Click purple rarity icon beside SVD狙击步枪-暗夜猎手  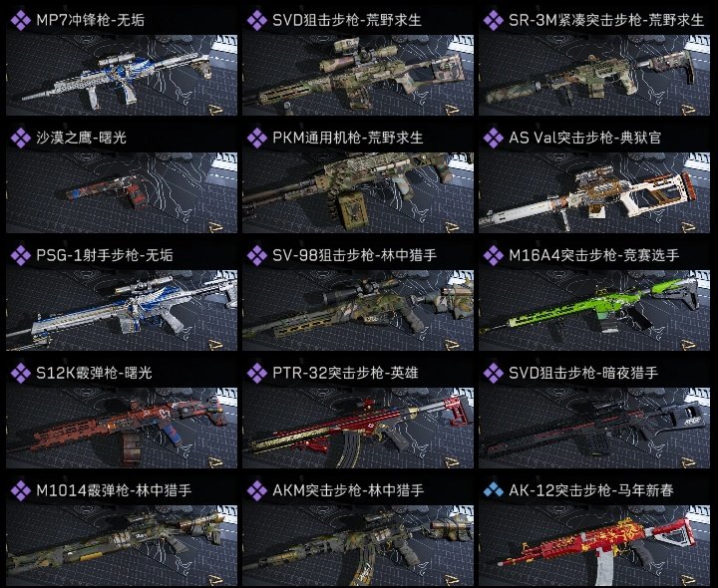pos(494,374)
